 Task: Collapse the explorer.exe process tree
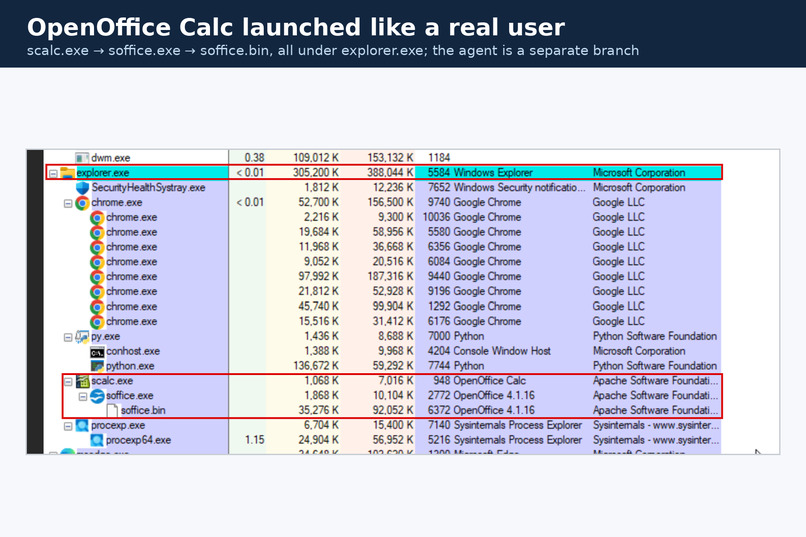tap(53, 173)
